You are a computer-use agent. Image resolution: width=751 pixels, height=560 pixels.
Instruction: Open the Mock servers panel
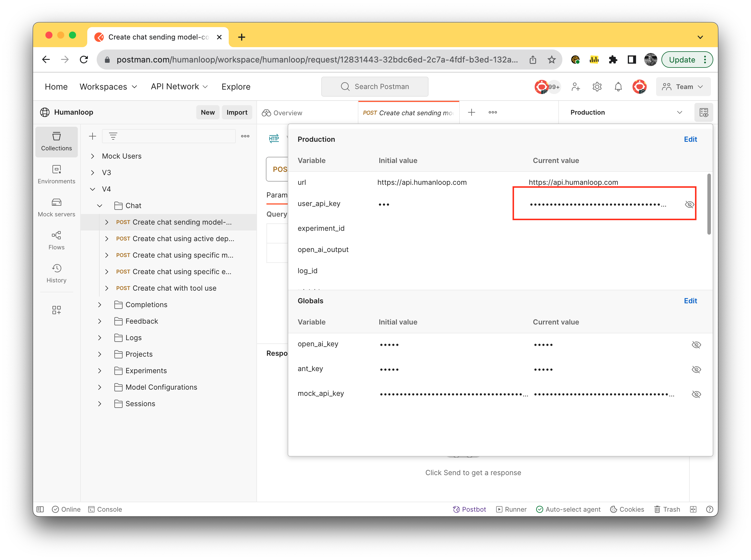tap(56, 207)
